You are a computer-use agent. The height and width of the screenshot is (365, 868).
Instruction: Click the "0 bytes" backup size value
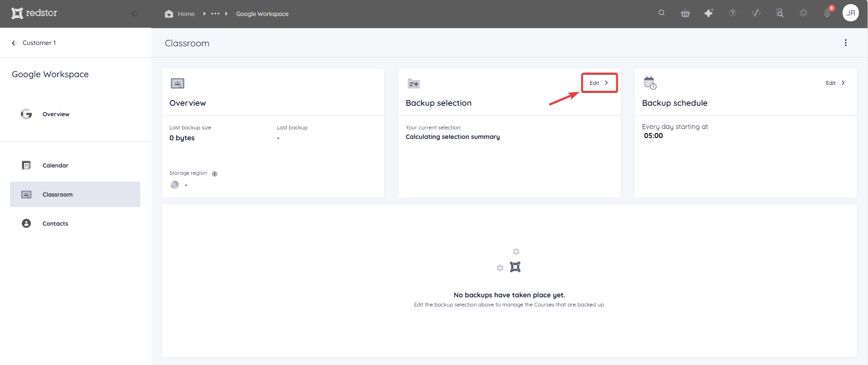pyautogui.click(x=182, y=138)
